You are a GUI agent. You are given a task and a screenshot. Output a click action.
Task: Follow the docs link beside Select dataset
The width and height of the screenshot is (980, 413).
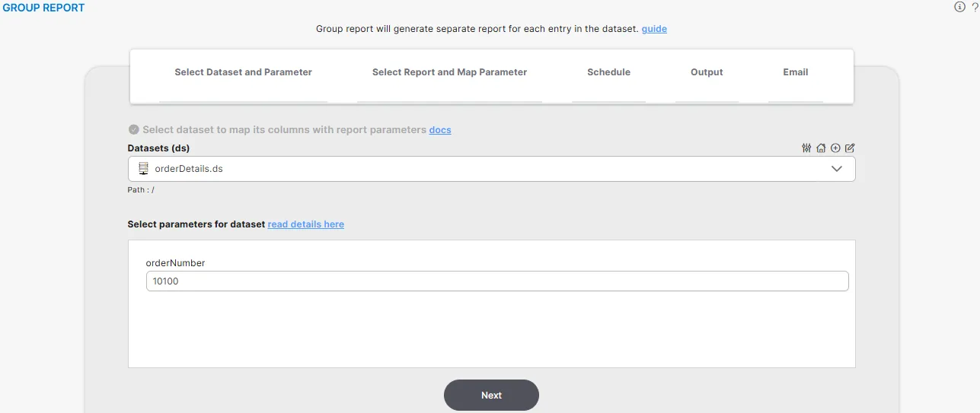pos(440,130)
